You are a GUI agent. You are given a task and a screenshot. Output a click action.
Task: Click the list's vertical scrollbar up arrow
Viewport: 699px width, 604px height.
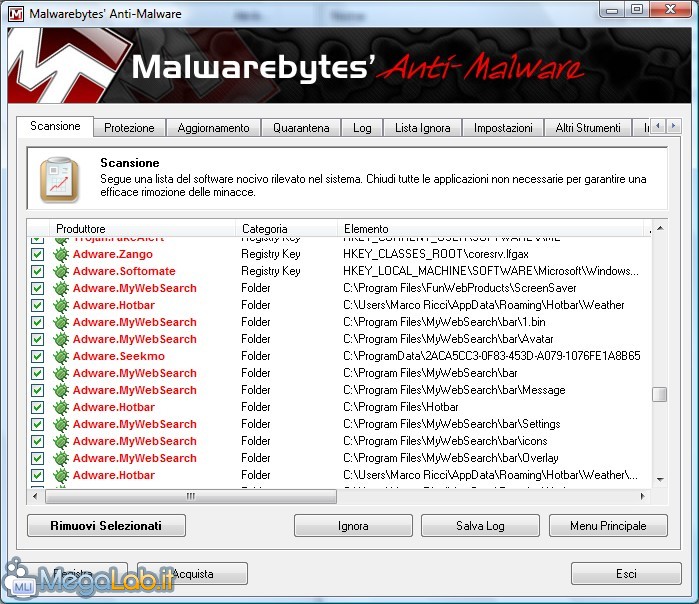click(660, 228)
